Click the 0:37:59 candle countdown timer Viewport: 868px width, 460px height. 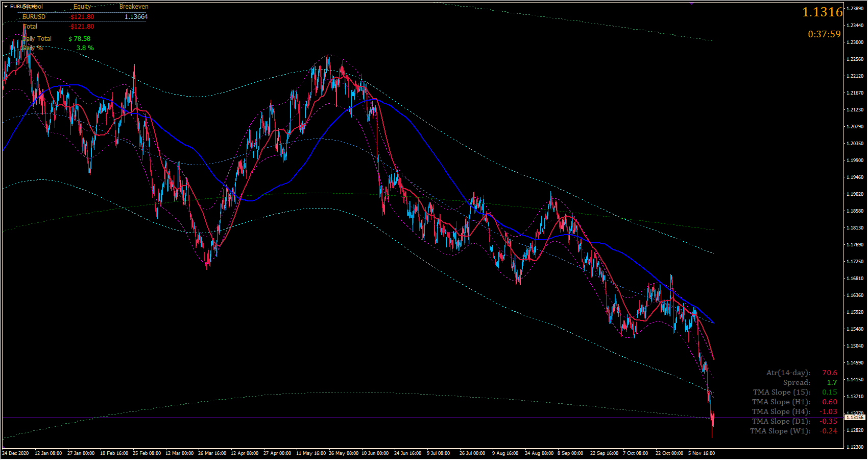824,34
